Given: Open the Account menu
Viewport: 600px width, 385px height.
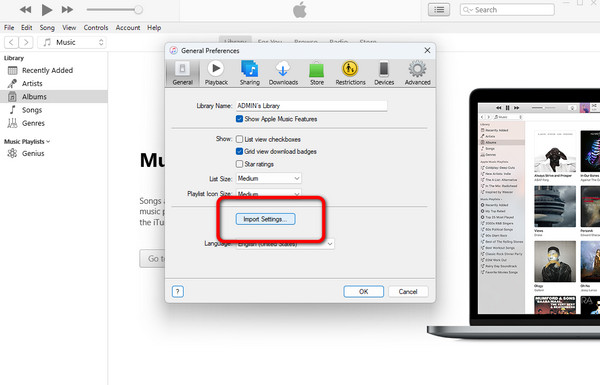Looking at the screenshot, I should click(x=128, y=28).
